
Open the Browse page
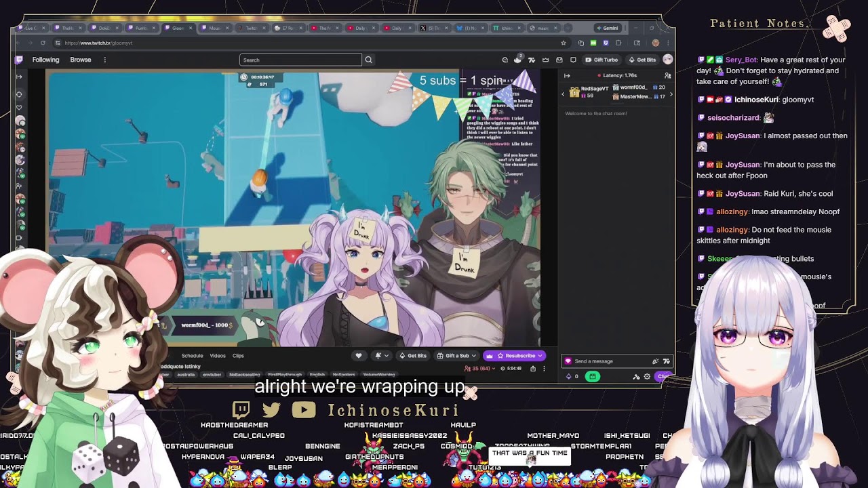pyautogui.click(x=80, y=60)
